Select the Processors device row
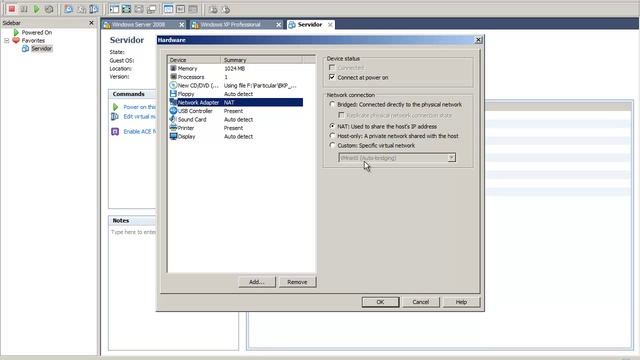Image resolution: width=640 pixels, height=360 pixels. (x=236, y=77)
